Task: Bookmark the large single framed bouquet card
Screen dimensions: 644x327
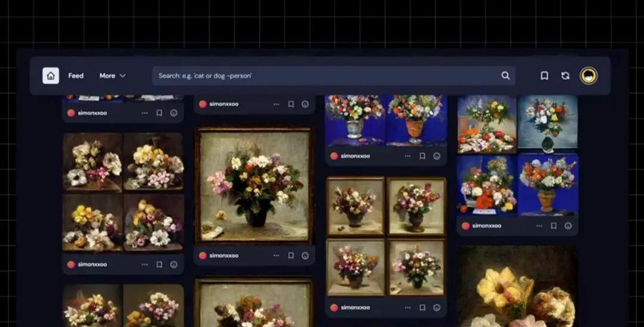Action: [291, 256]
